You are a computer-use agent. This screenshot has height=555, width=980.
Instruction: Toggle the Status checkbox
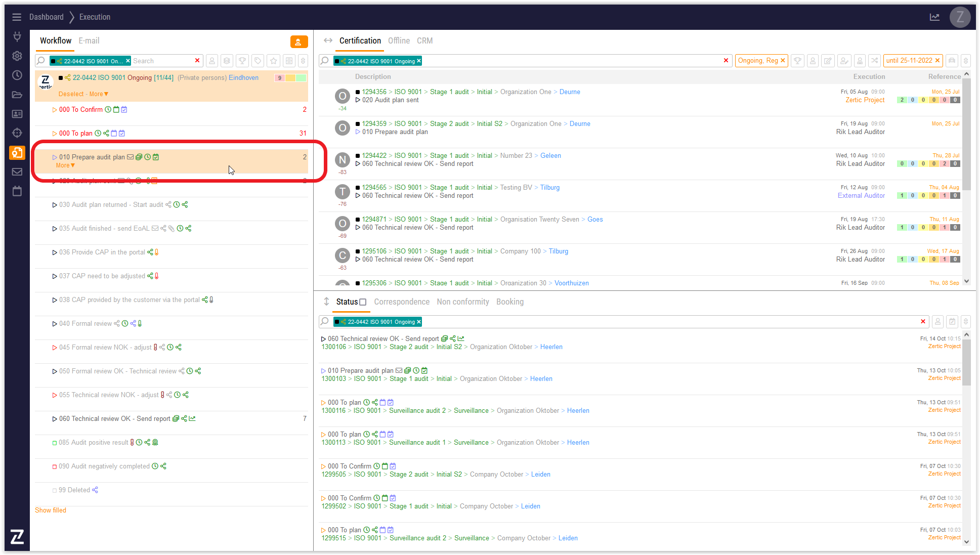coord(363,302)
